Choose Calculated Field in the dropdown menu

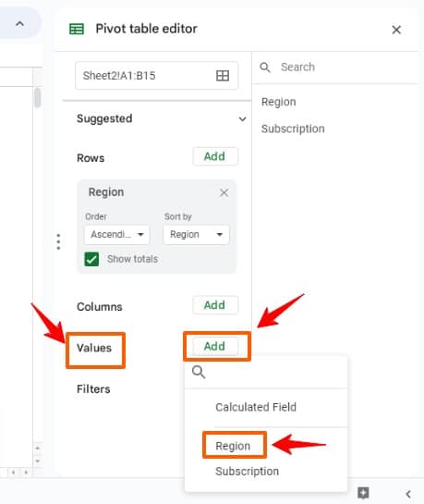[256, 407]
